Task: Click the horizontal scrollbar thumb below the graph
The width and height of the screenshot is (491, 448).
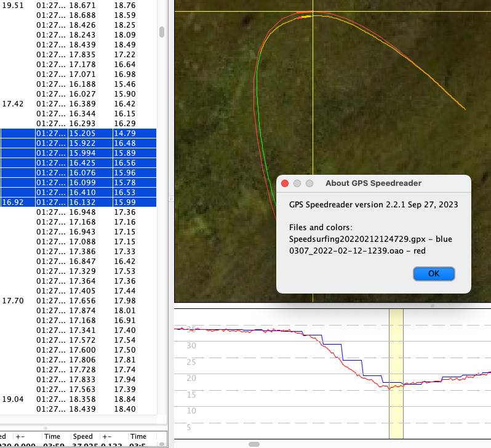Action: pyautogui.click(x=254, y=444)
